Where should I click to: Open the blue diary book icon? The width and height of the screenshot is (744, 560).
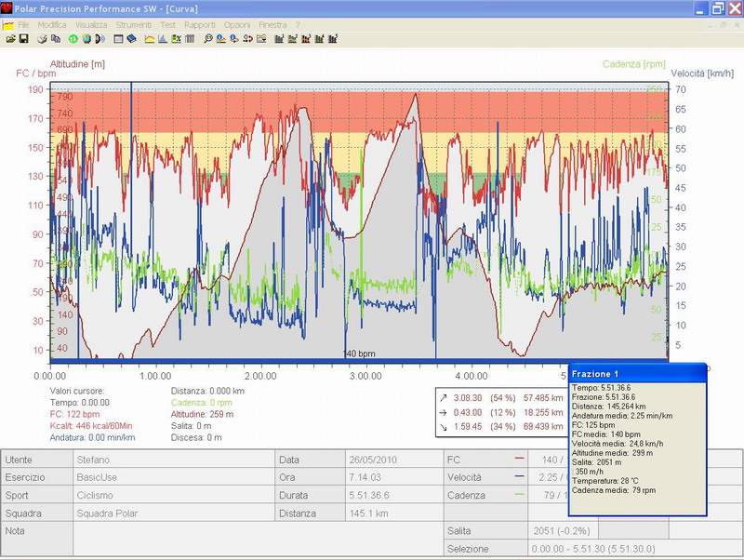point(131,39)
